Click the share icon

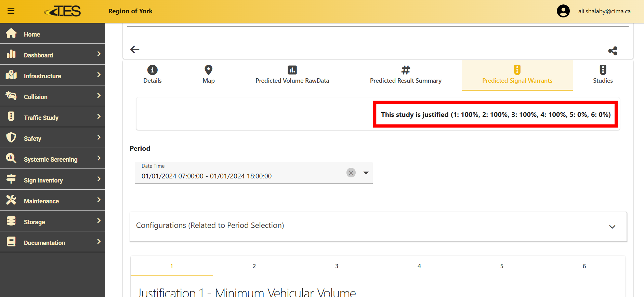613,51
